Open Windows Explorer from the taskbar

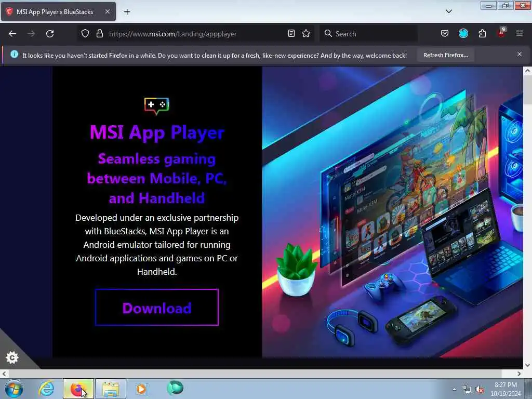point(111,389)
